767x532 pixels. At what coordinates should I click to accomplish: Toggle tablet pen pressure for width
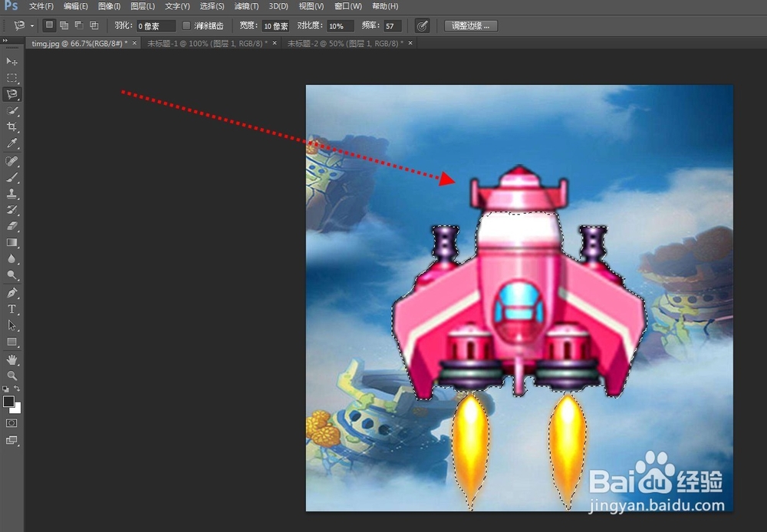422,26
